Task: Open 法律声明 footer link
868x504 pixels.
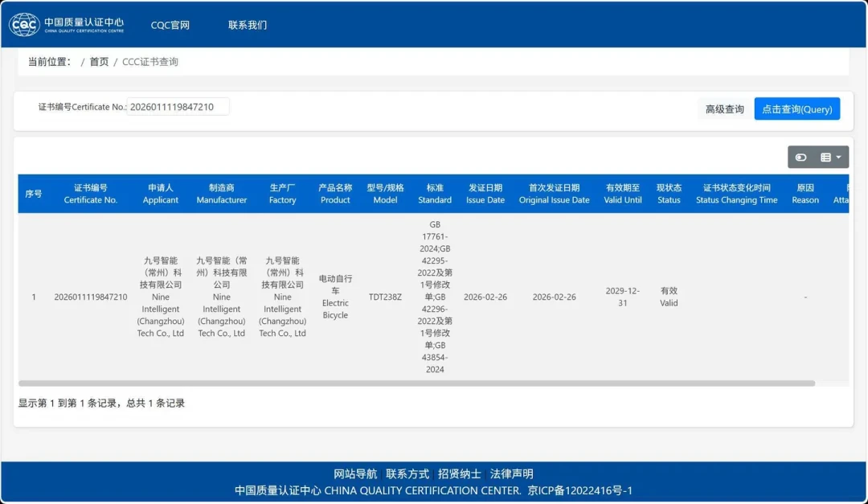Action: (x=511, y=474)
